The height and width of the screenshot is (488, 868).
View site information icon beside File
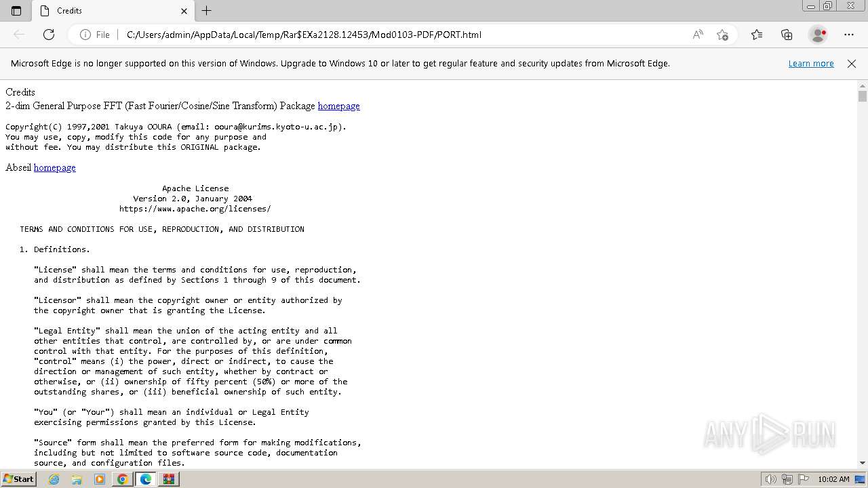85,35
